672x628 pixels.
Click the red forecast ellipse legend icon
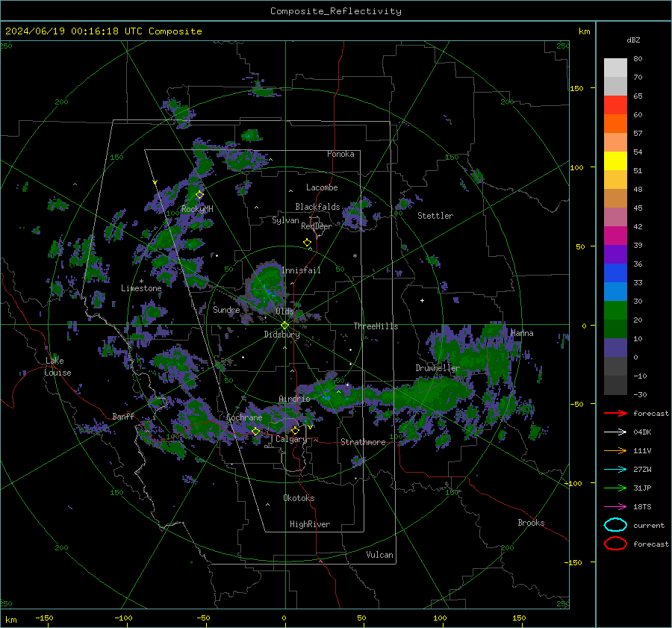pos(615,544)
